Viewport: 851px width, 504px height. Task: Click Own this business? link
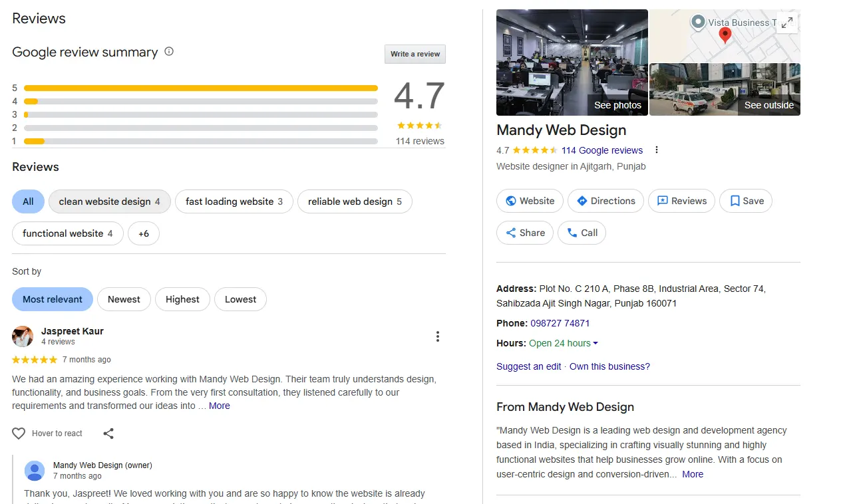[609, 366]
